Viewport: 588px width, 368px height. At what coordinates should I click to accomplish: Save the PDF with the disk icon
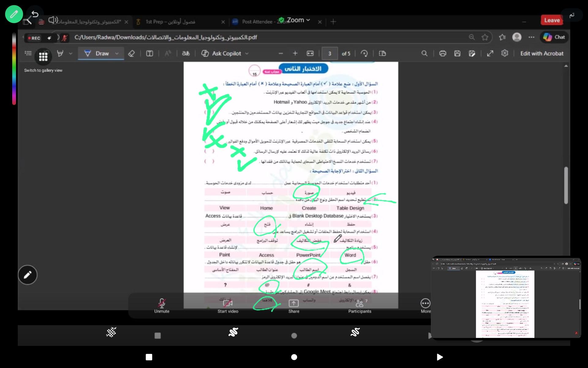(457, 53)
